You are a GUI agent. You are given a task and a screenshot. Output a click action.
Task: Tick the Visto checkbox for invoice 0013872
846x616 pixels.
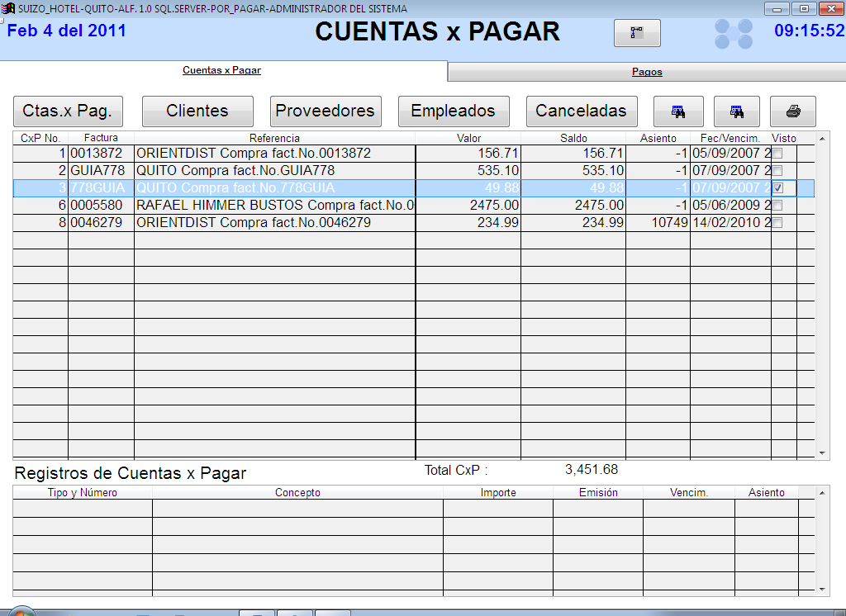778,154
